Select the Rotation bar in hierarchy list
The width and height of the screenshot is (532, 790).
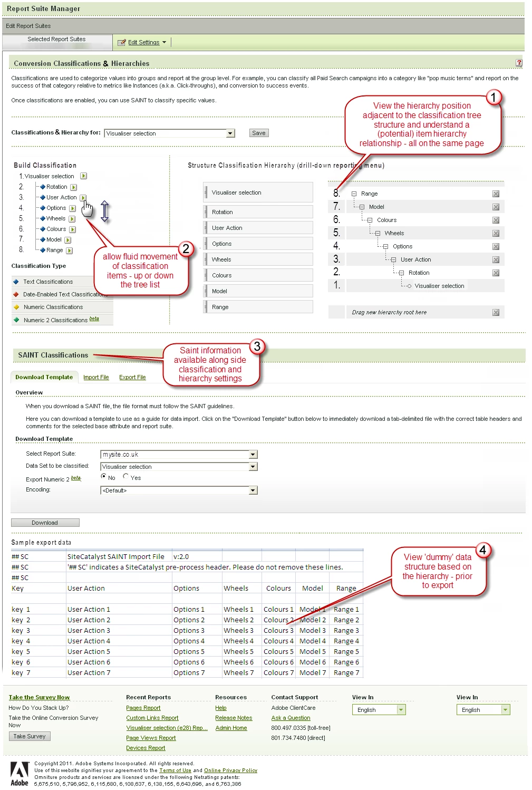(258, 212)
